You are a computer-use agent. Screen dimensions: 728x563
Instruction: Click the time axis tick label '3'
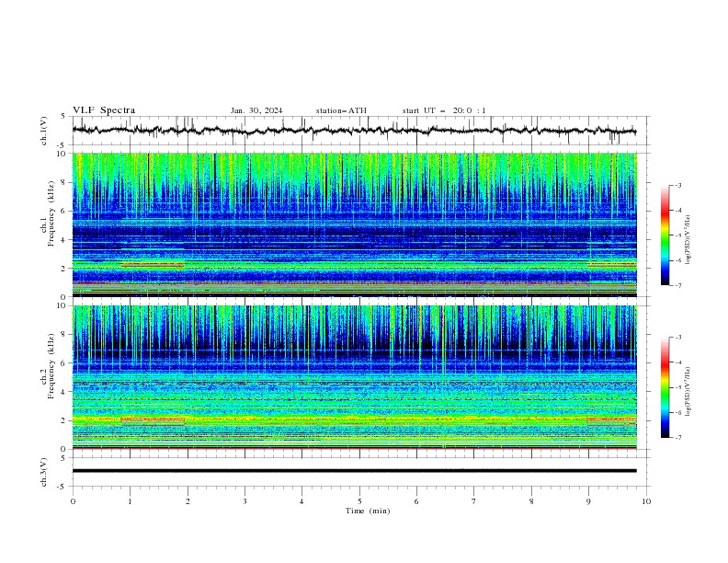click(x=245, y=501)
